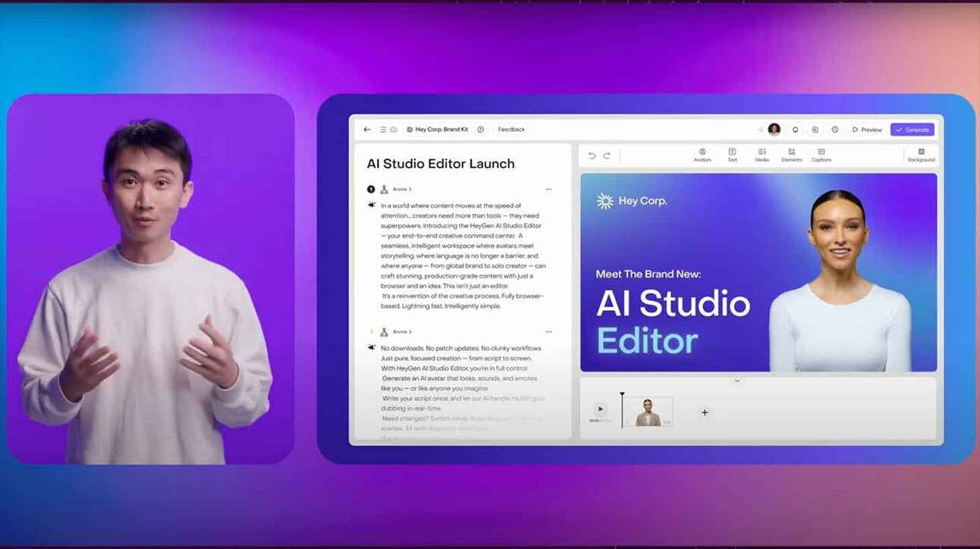Redo the last action
This screenshot has height=549, width=980.
click(x=607, y=155)
